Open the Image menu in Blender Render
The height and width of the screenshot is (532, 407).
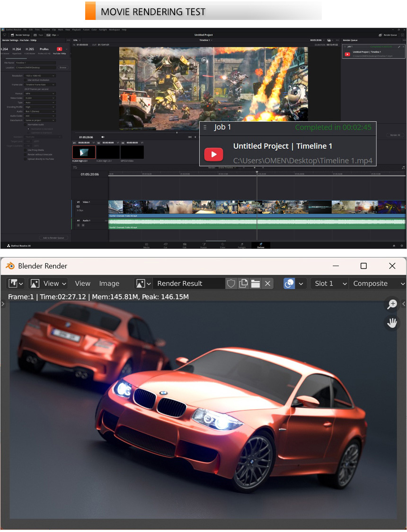point(109,283)
